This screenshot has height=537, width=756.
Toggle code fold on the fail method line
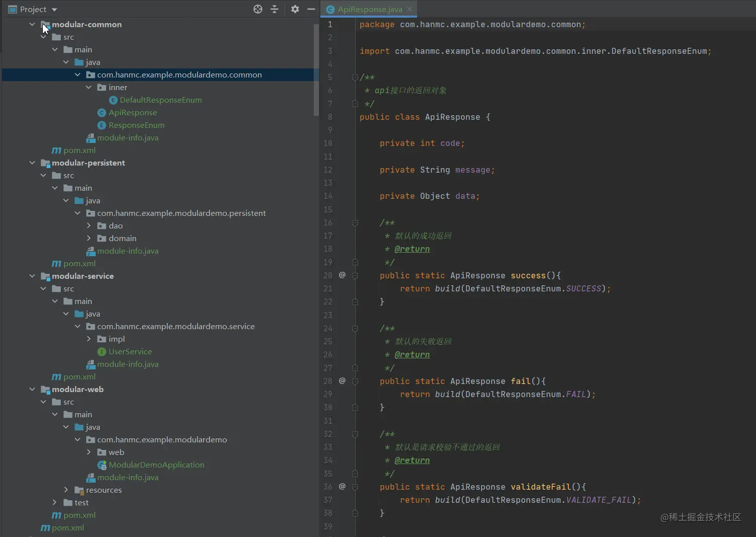pos(355,381)
